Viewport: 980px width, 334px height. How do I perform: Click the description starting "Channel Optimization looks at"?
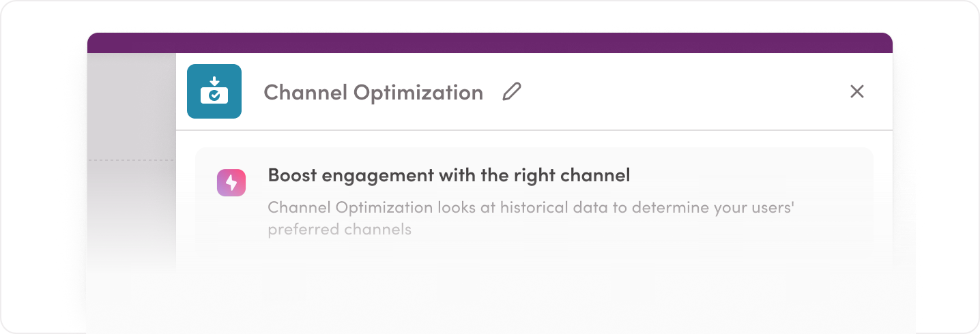(x=530, y=207)
